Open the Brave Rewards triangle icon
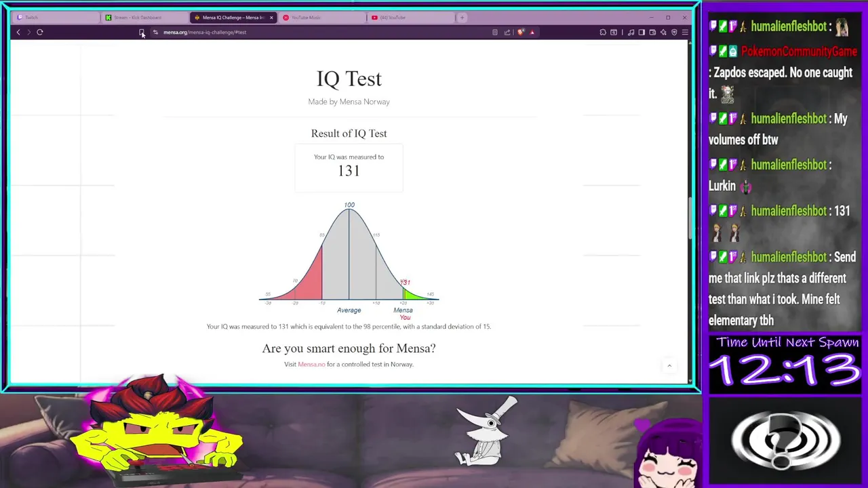Screen dimensions: 868x488 (532, 32)
